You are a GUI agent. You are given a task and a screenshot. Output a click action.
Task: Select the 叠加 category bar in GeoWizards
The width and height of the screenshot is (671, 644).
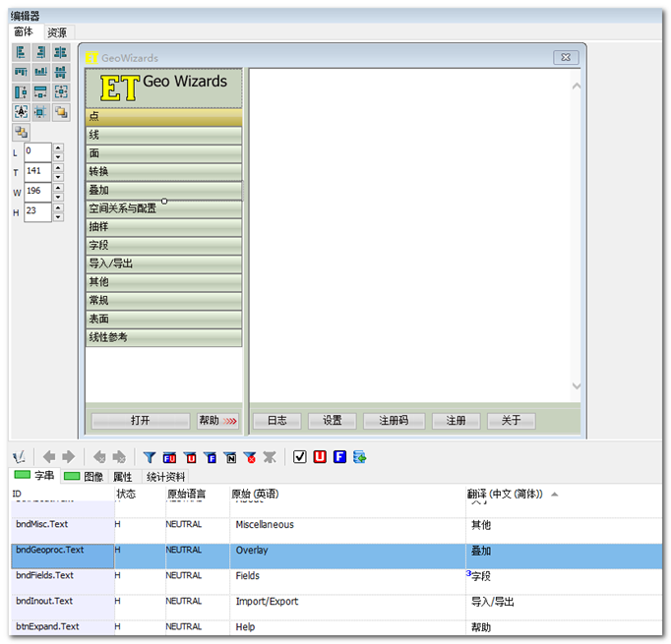point(164,191)
